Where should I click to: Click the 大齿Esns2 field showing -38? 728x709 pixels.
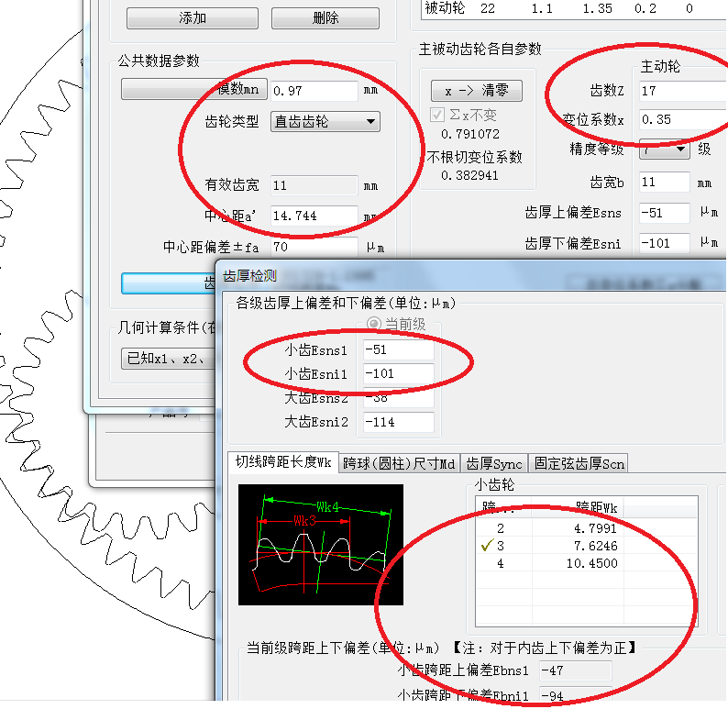pyautogui.click(x=398, y=398)
